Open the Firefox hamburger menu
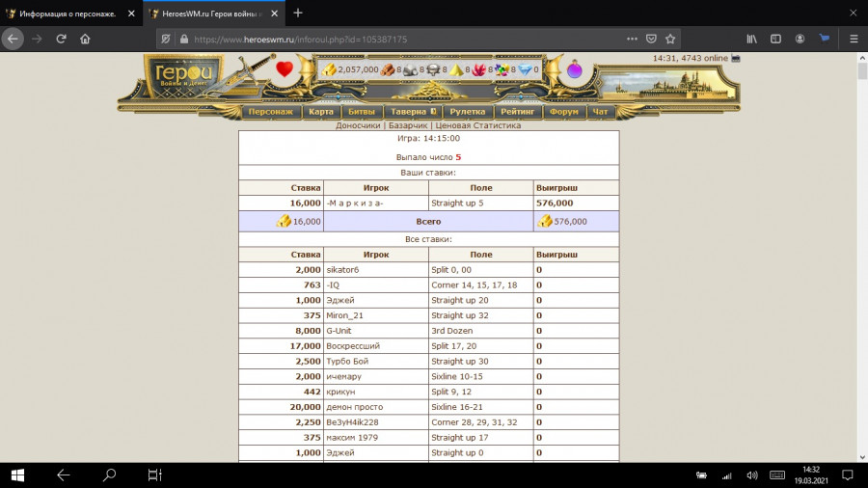This screenshot has width=868, height=488. pyautogui.click(x=853, y=40)
